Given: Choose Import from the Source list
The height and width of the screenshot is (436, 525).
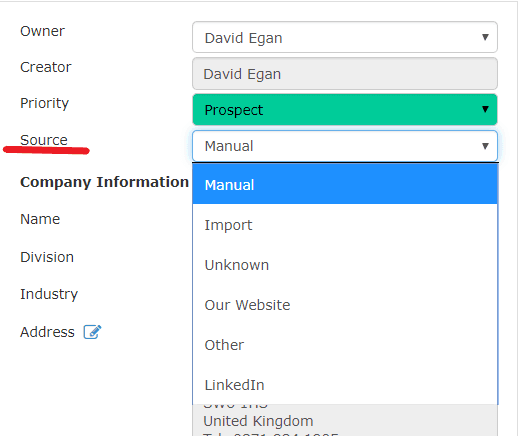Looking at the screenshot, I should [x=345, y=225].
